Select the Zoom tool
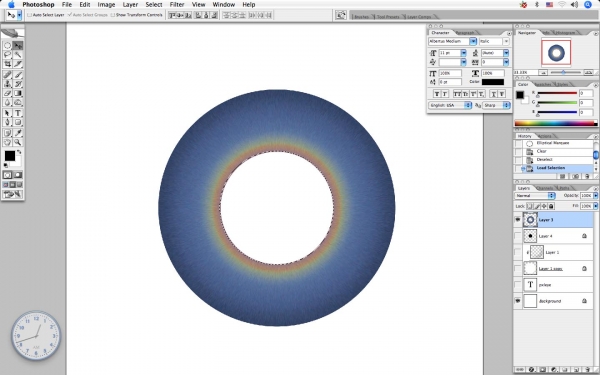This screenshot has height=375, width=600. pos(18,142)
